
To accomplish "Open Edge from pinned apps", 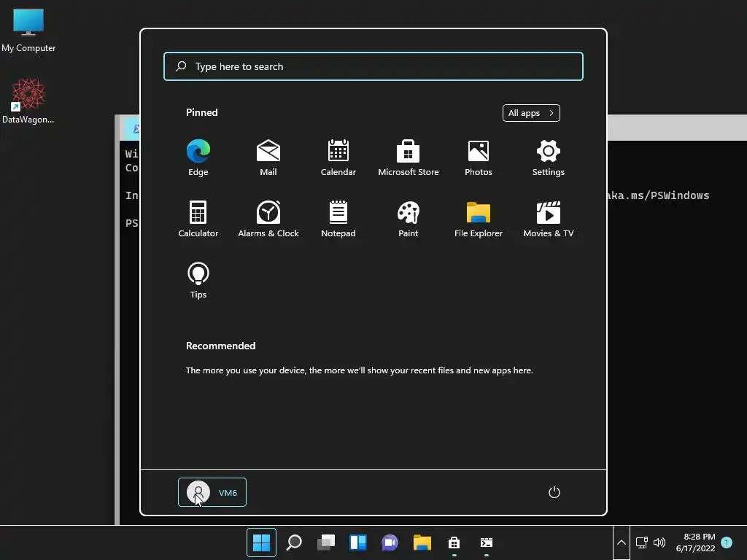I will pyautogui.click(x=198, y=157).
